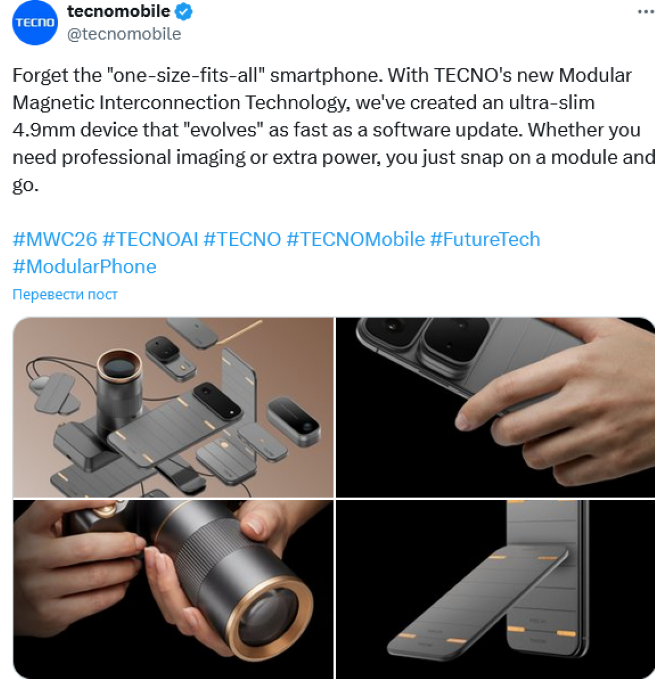
Task: Click the #ModularPhone hashtag
Action: 84,267
